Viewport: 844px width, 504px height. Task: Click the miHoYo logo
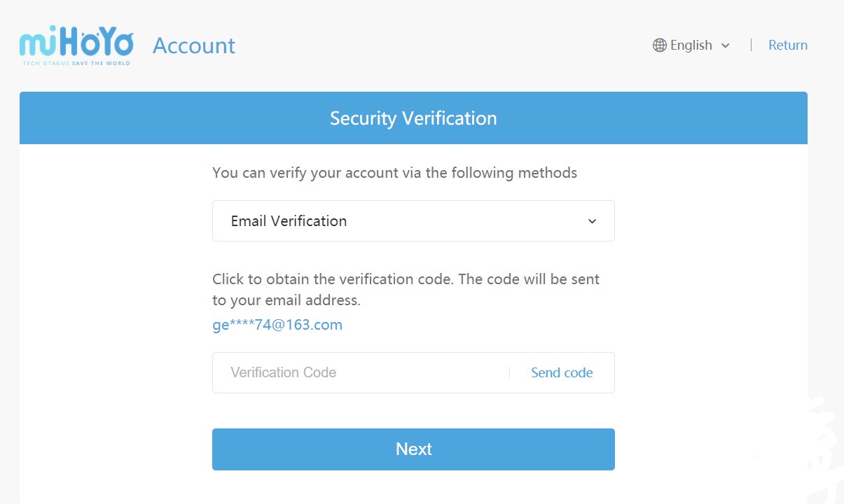point(76,46)
